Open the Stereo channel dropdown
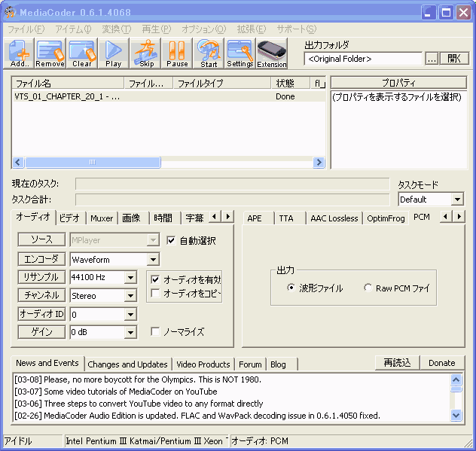 click(x=130, y=296)
